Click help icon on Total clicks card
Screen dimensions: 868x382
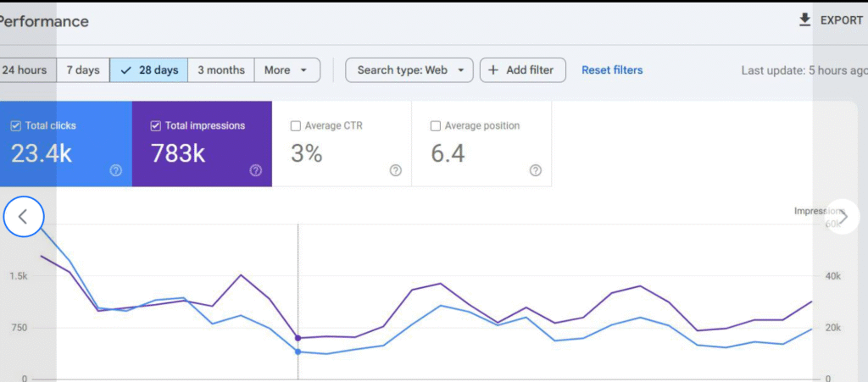click(x=116, y=170)
